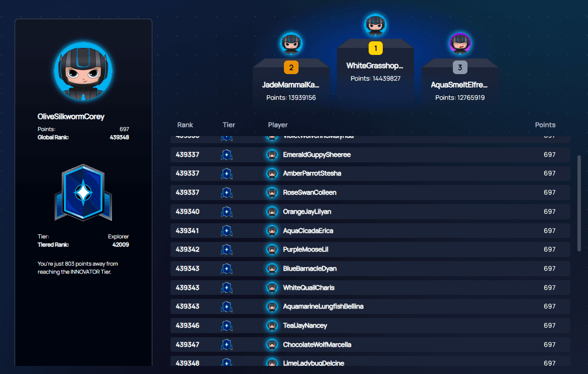Click the BlueBarnacleDyan player name
Image resolution: width=588 pixels, height=374 pixels.
tap(310, 269)
